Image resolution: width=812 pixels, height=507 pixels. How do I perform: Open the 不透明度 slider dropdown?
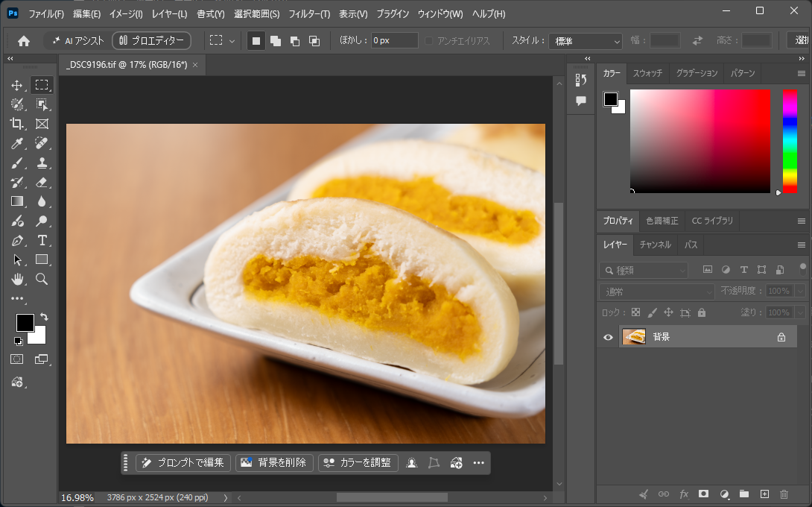(800, 292)
